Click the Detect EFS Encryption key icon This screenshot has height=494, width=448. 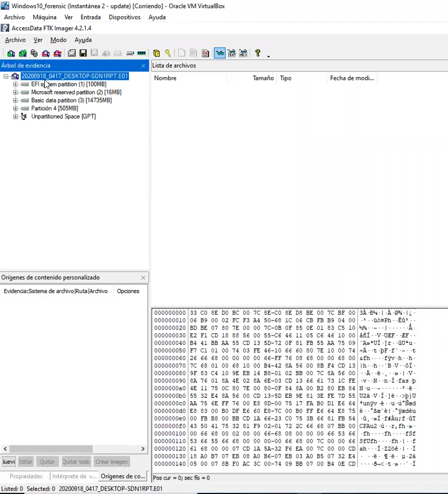(168, 53)
